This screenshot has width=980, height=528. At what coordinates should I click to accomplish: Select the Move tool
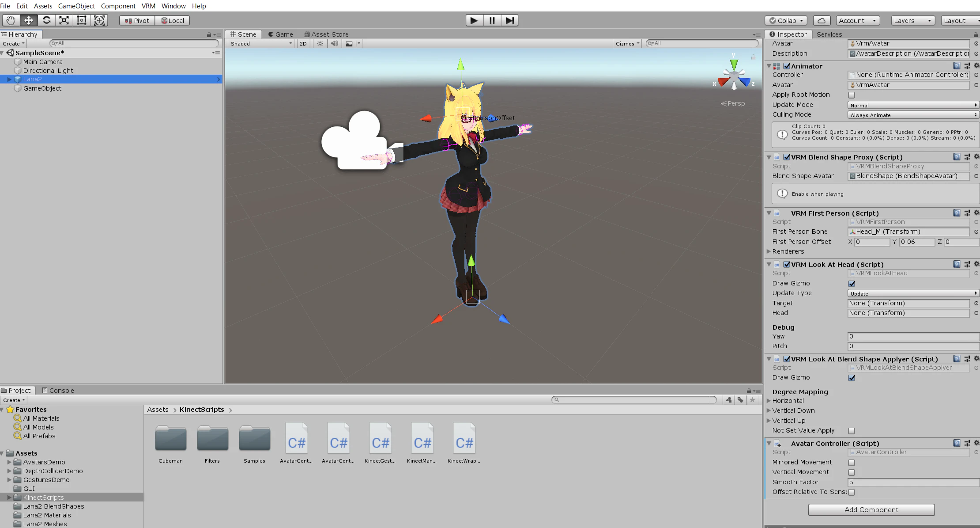tap(28, 20)
